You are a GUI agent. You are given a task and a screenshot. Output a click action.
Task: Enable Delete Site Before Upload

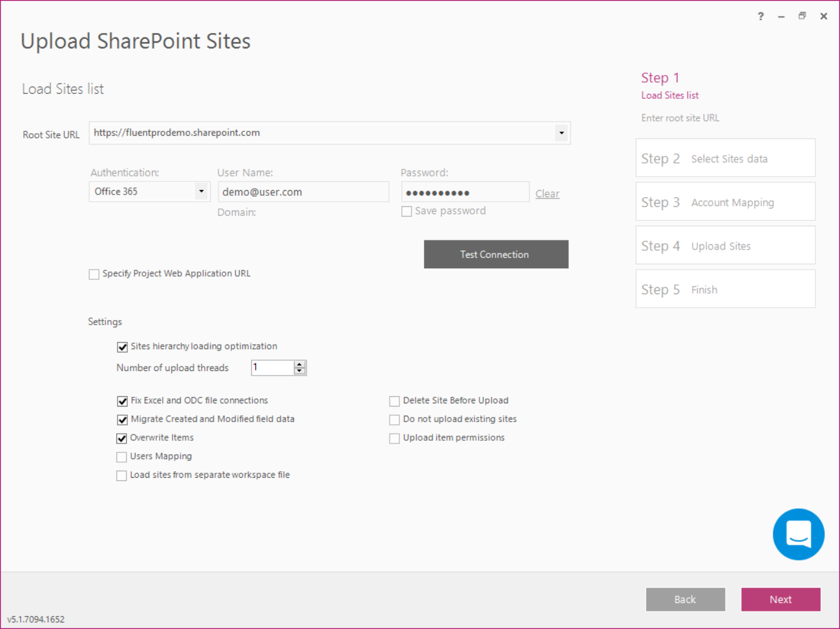[x=394, y=401]
